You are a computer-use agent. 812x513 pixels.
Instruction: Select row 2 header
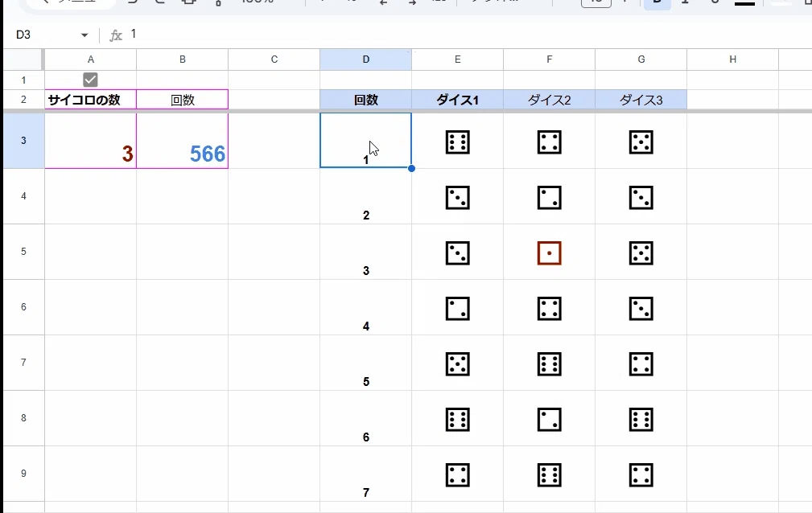click(x=23, y=100)
